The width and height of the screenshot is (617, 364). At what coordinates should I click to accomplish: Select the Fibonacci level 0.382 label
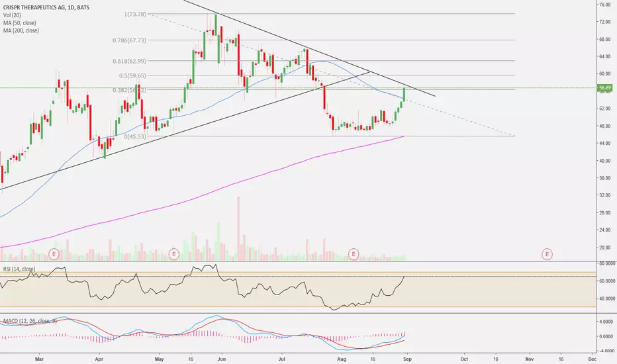(130, 90)
